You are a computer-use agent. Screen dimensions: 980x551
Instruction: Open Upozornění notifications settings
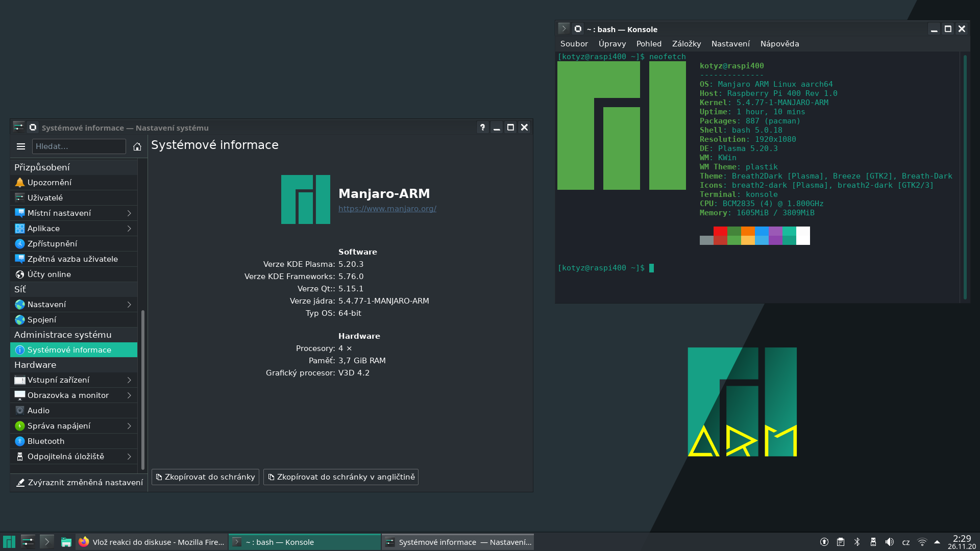[73, 183]
